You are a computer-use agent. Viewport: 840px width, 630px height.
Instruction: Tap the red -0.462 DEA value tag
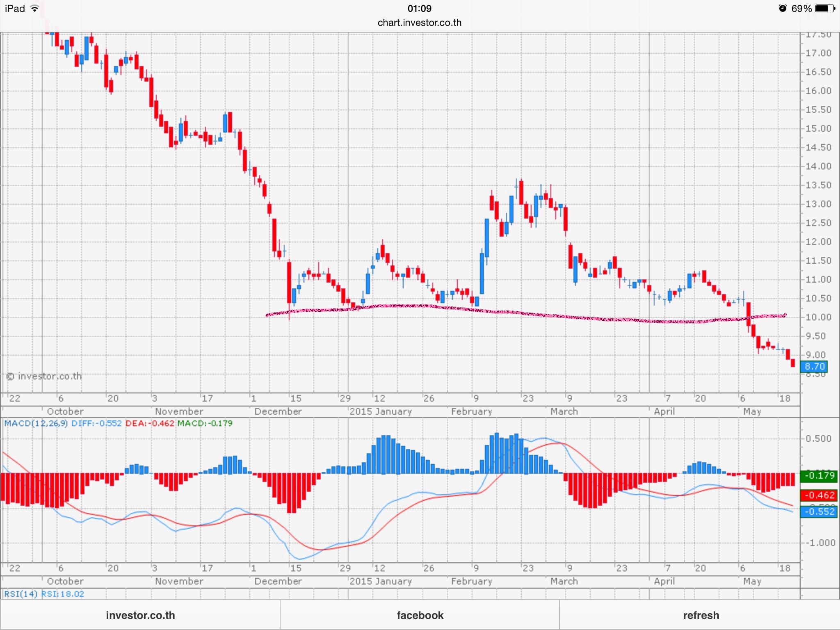[819, 495]
